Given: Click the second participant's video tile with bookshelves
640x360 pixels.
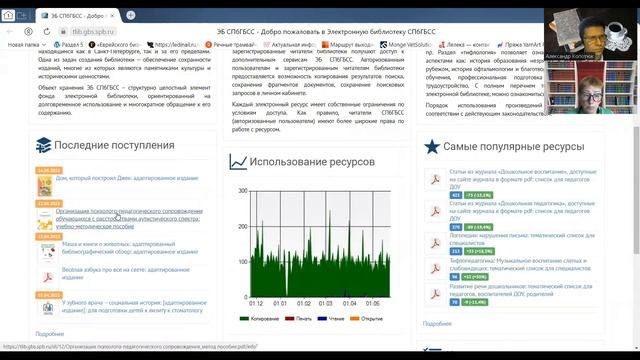Looking at the screenshot, I should pos(591,87).
